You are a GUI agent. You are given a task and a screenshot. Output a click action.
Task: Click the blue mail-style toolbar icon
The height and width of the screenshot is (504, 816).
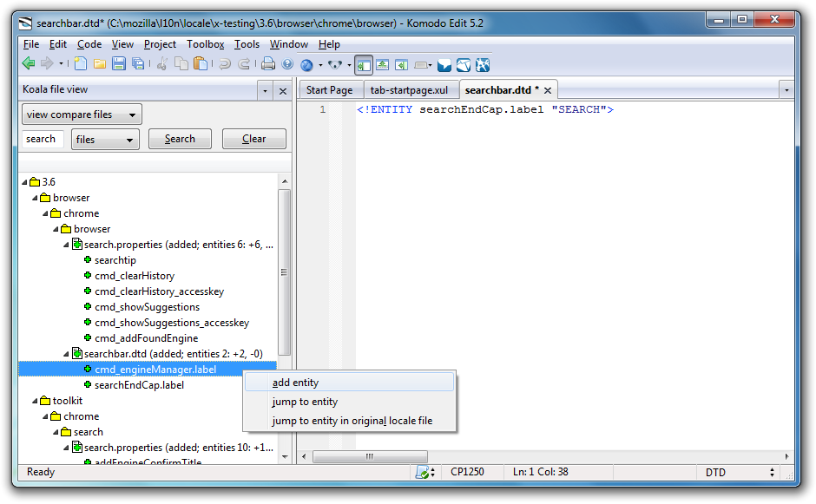[444, 65]
